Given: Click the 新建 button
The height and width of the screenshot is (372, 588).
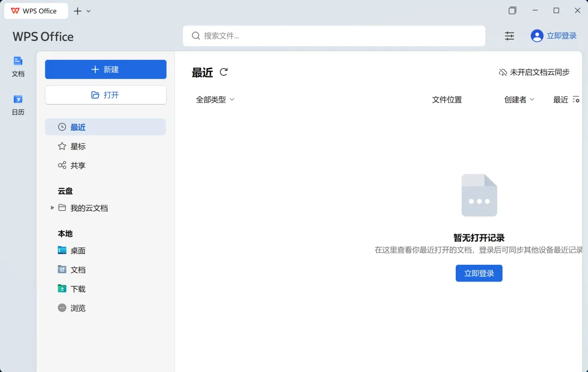Looking at the screenshot, I should [106, 69].
